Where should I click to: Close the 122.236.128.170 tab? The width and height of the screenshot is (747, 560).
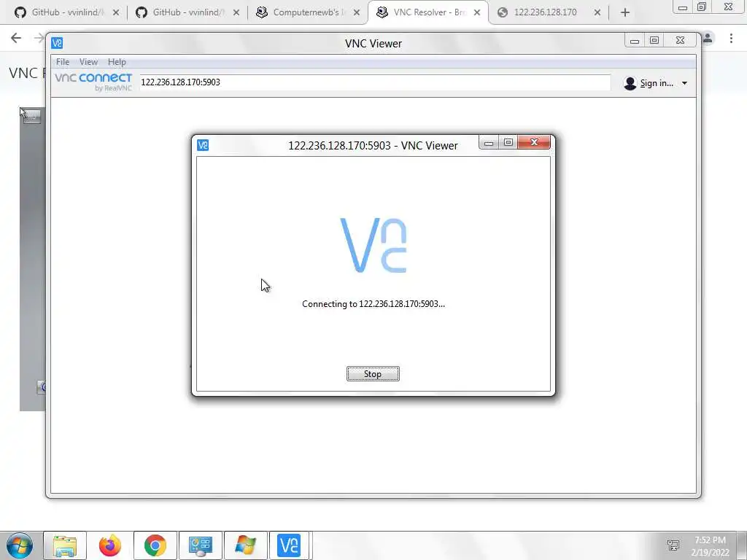coord(597,13)
